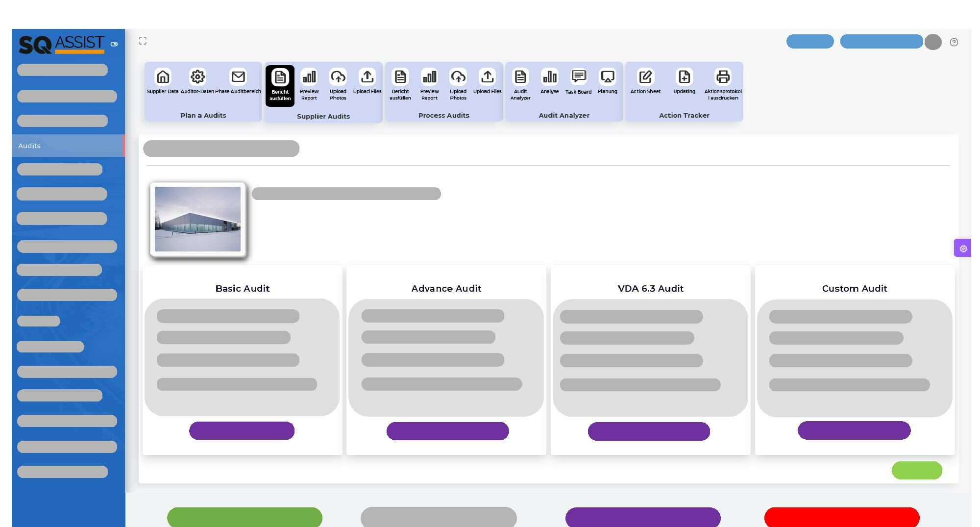Click the Action Tracker group label

(684, 115)
